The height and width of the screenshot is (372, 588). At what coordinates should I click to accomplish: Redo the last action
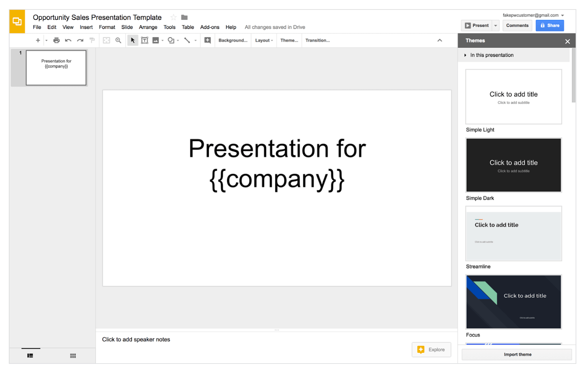point(80,40)
